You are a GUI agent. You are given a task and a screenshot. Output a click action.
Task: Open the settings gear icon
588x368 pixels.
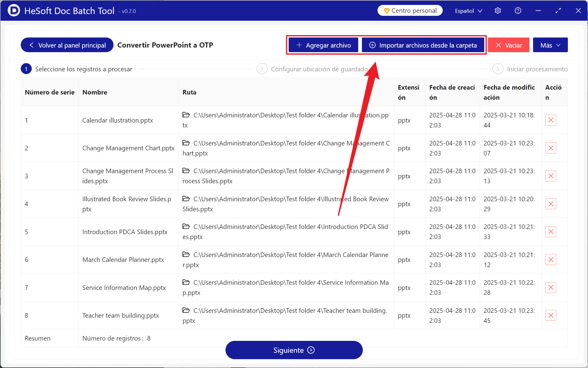pyautogui.click(x=498, y=11)
